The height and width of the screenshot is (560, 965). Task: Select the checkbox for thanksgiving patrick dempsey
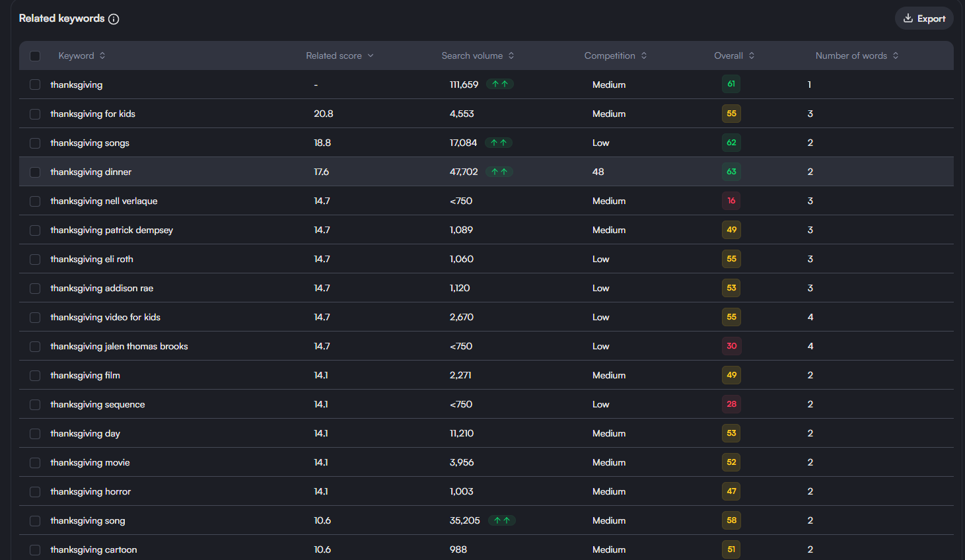(x=35, y=229)
